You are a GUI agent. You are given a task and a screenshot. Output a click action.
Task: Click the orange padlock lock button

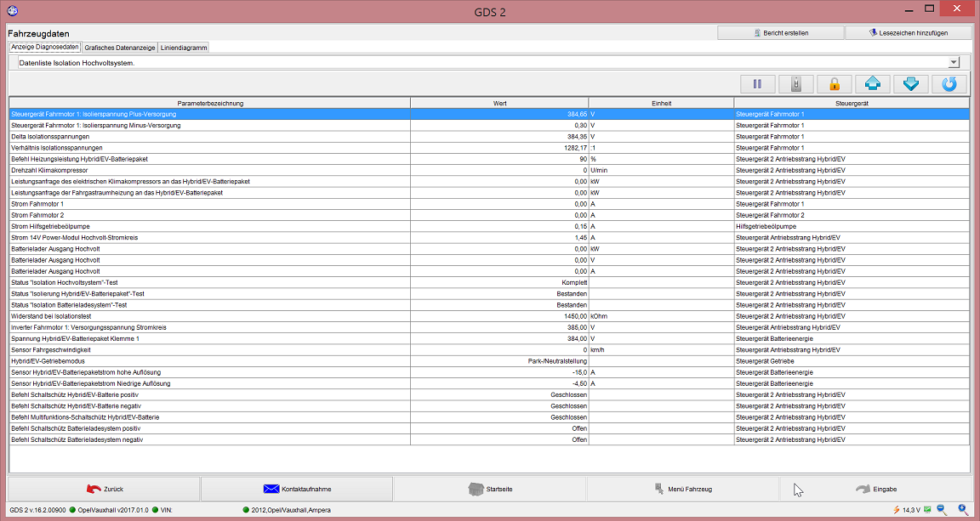click(834, 84)
